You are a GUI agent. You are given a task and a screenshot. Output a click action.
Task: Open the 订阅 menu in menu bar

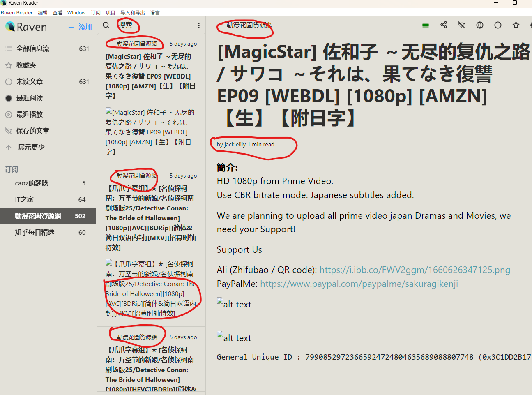click(x=95, y=13)
